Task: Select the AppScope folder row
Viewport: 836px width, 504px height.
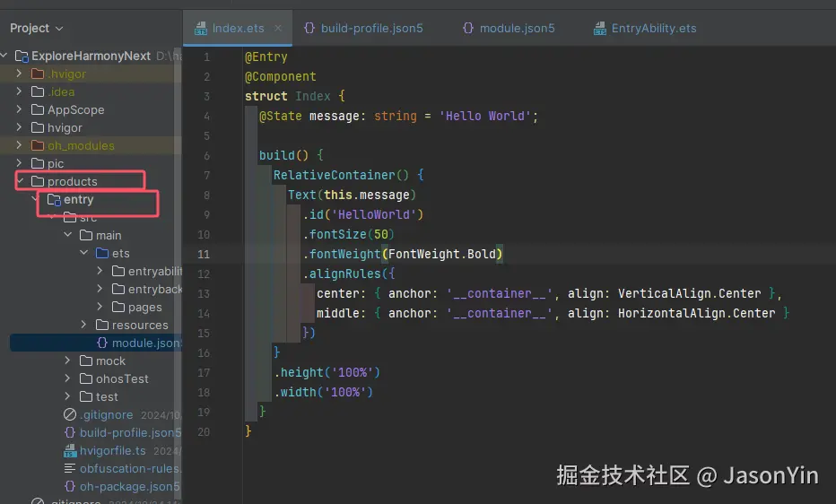Action: pyautogui.click(x=91, y=109)
